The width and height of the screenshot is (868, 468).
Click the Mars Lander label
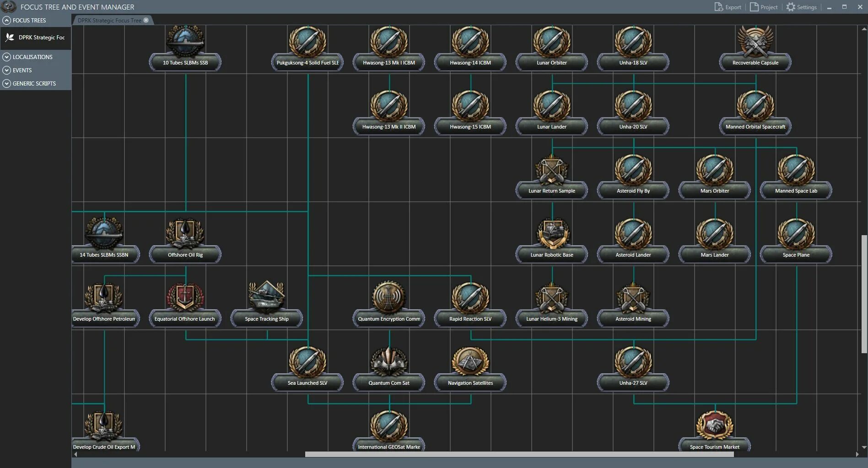[x=715, y=255]
